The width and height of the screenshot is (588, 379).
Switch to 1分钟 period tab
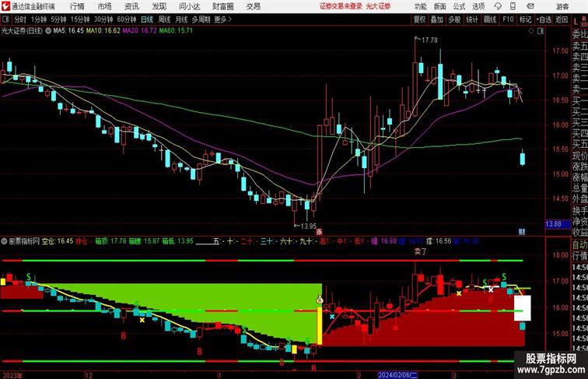point(39,19)
